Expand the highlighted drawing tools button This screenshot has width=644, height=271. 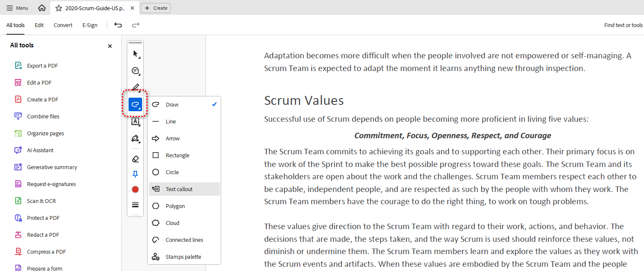[135, 104]
